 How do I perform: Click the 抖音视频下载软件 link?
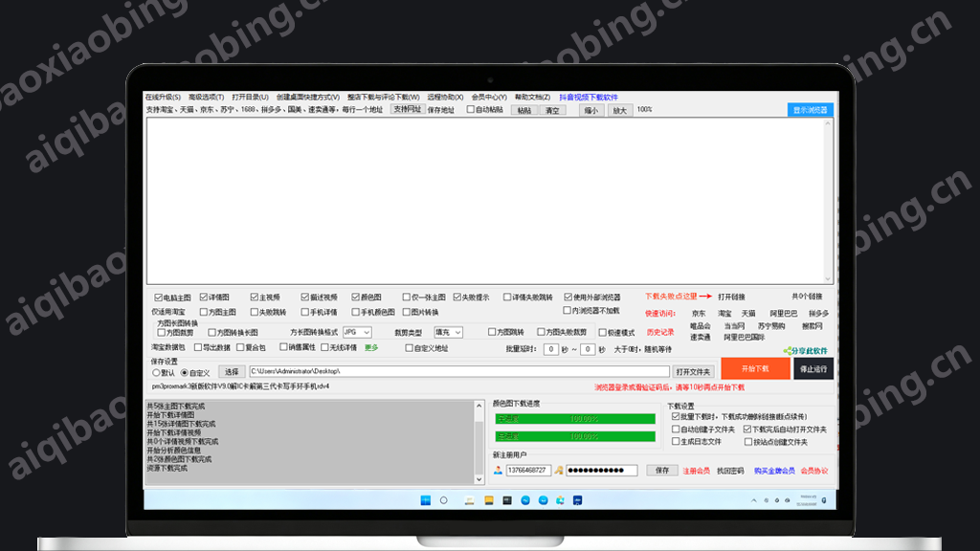click(x=589, y=97)
